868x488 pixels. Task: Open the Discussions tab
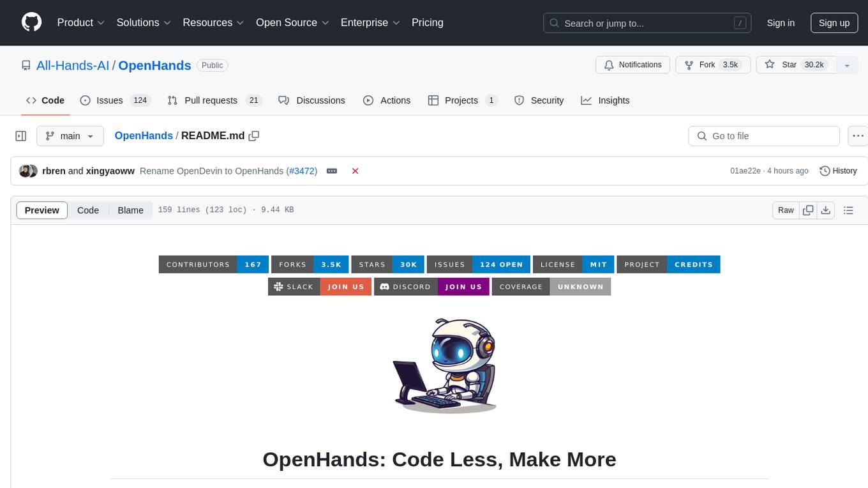click(312, 100)
